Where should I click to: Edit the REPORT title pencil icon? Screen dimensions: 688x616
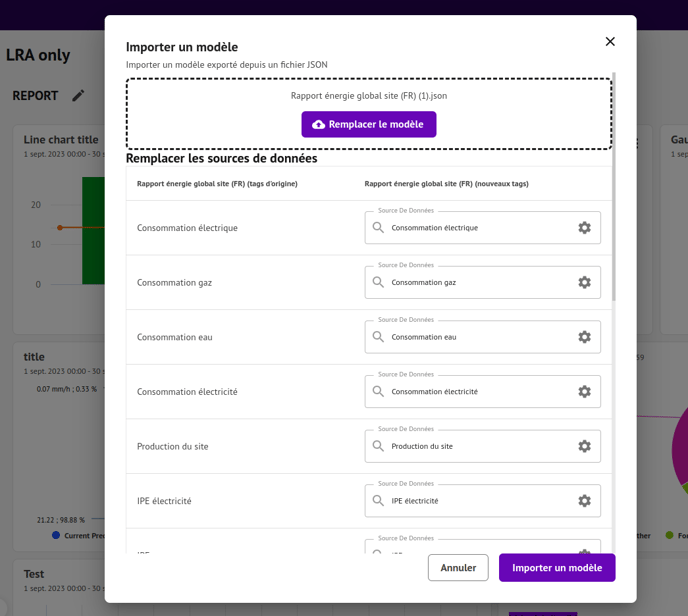pyautogui.click(x=78, y=96)
